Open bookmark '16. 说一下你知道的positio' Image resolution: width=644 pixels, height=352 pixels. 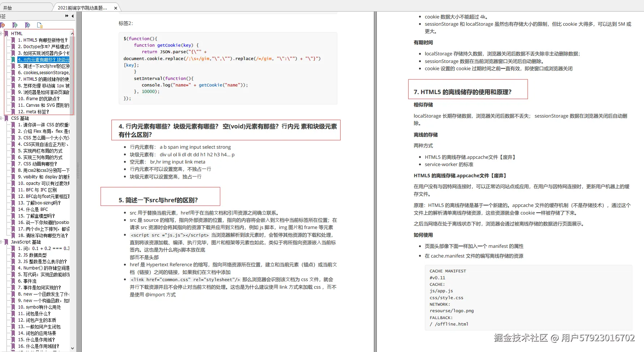click(x=43, y=222)
